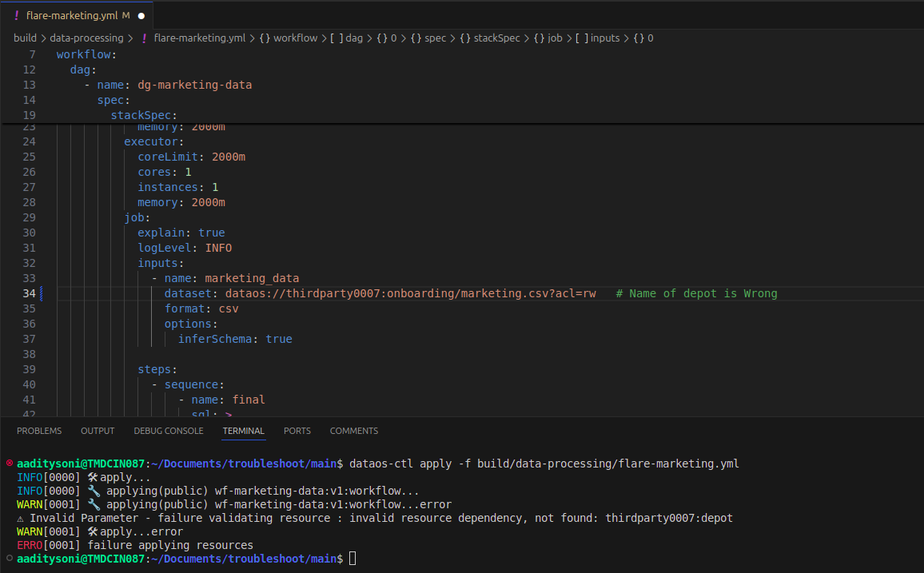The height and width of the screenshot is (573, 924).
Task: Select the flare-marketing.yml editor tab
Action: click(77, 15)
